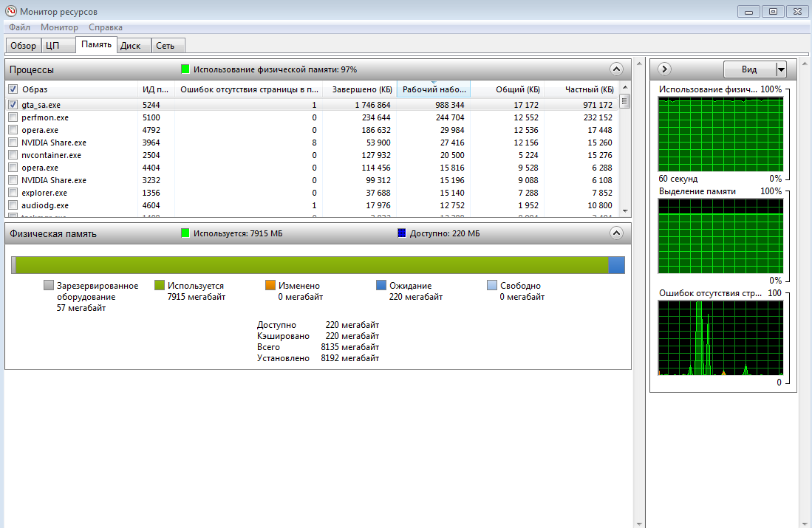The height and width of the screenshot is (528, 812).
Task: Open the Вид dropdown arrow
Action: (x=781, y=69)
